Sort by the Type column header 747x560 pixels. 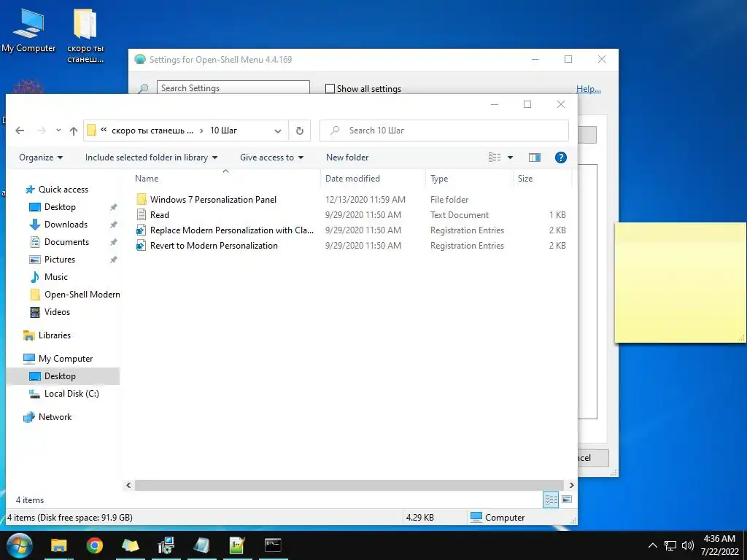point(469,179)
